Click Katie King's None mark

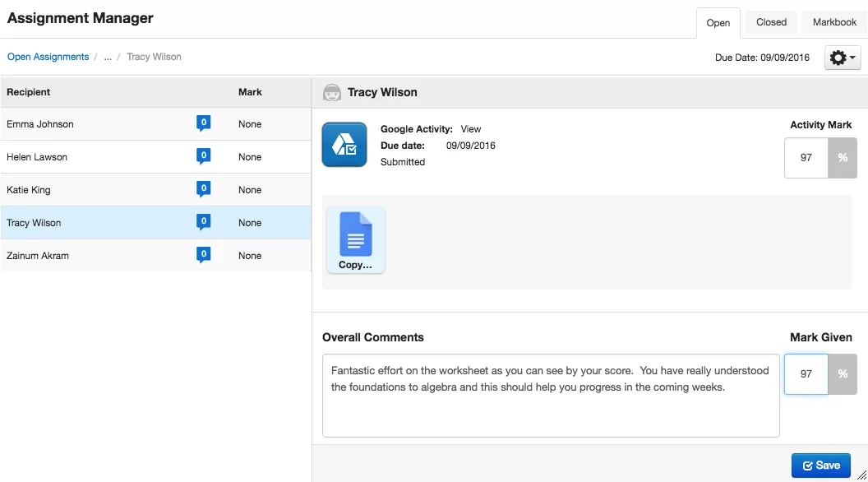[250, 189]
